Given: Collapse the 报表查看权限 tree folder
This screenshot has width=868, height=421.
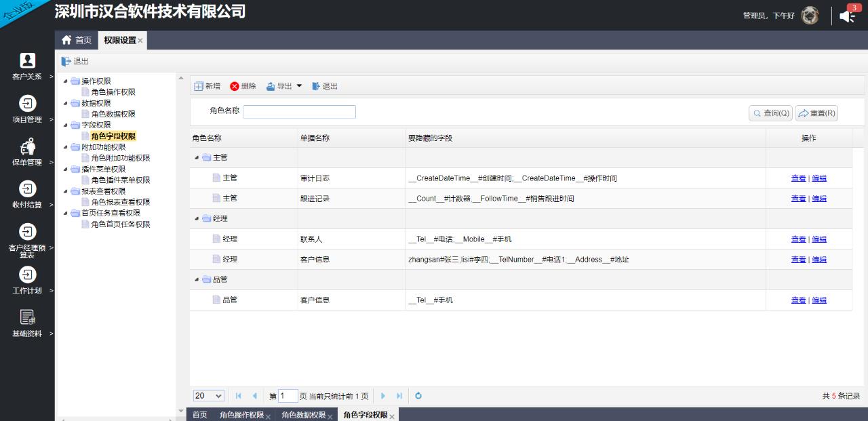Looking at the screenshot, I should pyautogui.click(x=66, y=191).
